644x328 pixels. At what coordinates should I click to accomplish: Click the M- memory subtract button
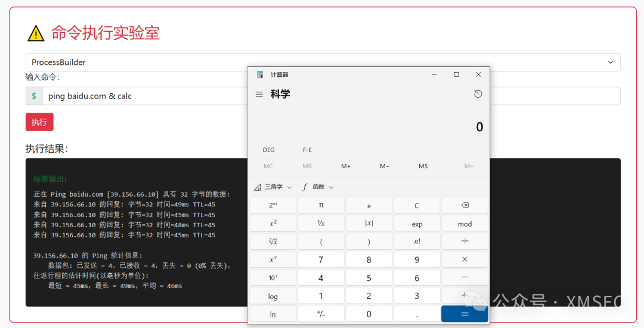pyautogui.click(x=385, y=166)
